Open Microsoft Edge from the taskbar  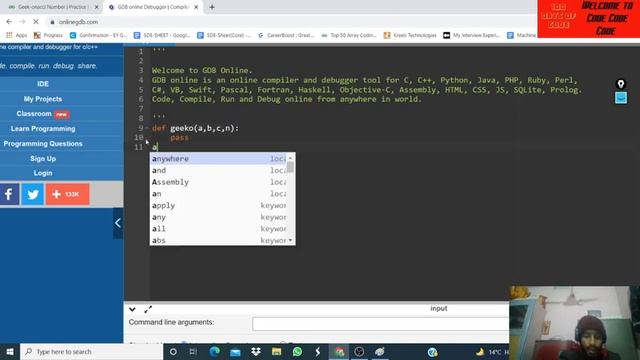pyautogui.click(x=214, y=351)
